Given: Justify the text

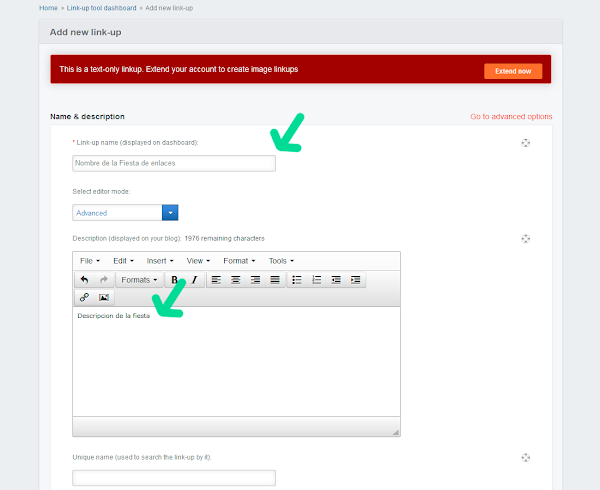Looking at the screenshot, I should [275, 280].
